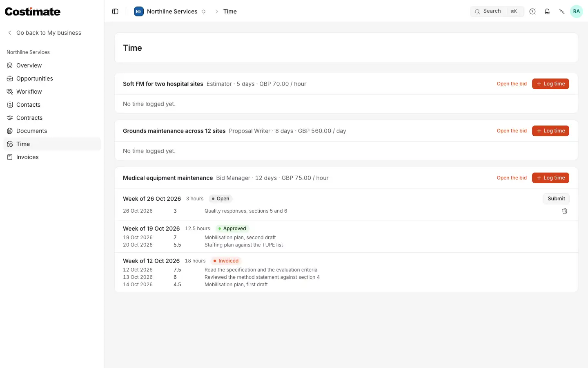588x368 pixels.
Task: Click the Invoiced status badge
Action: (226, 261)
